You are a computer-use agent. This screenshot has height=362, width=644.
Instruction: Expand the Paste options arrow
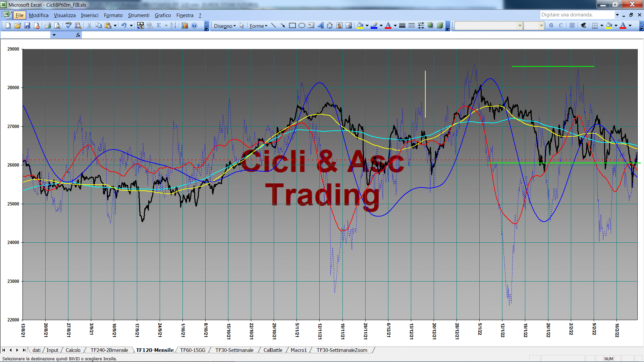pos(115,25)
